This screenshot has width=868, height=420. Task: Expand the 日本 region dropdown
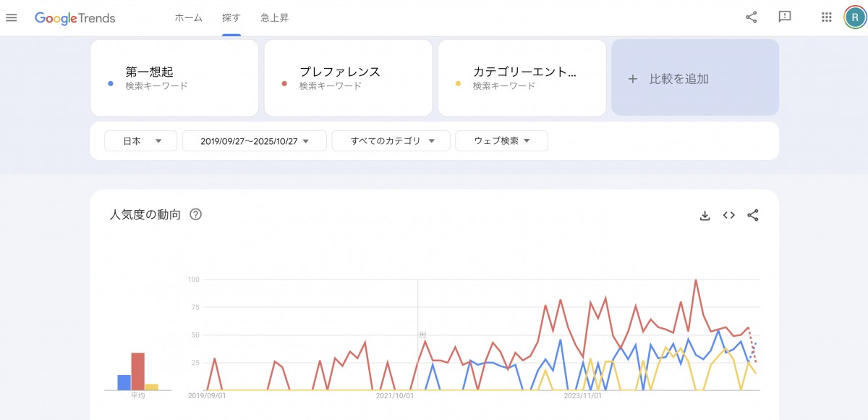[141, 141]
